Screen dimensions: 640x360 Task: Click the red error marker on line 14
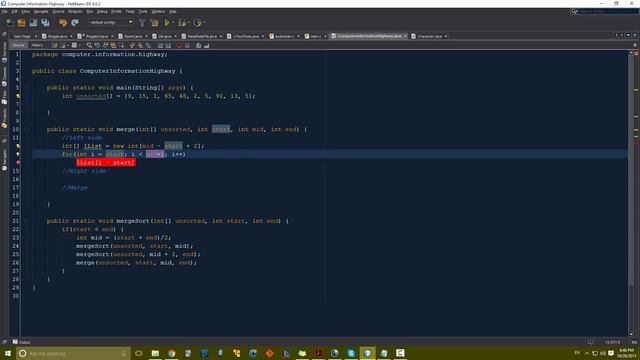tap(18, 162)
